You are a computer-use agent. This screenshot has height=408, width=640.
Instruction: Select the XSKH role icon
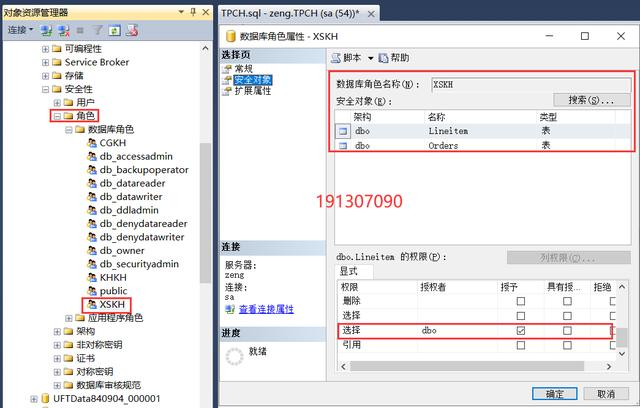pyautogui.click(x=92, y=305)
